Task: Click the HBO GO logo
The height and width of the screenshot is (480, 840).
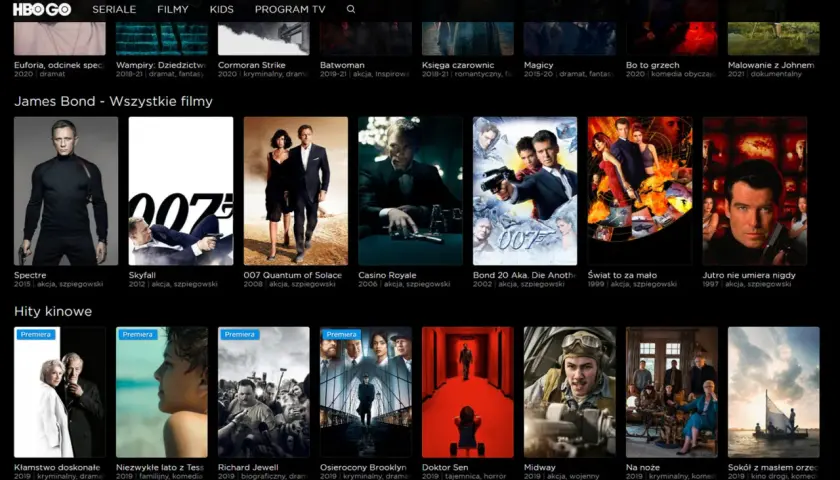Action: tap(42, 9)
